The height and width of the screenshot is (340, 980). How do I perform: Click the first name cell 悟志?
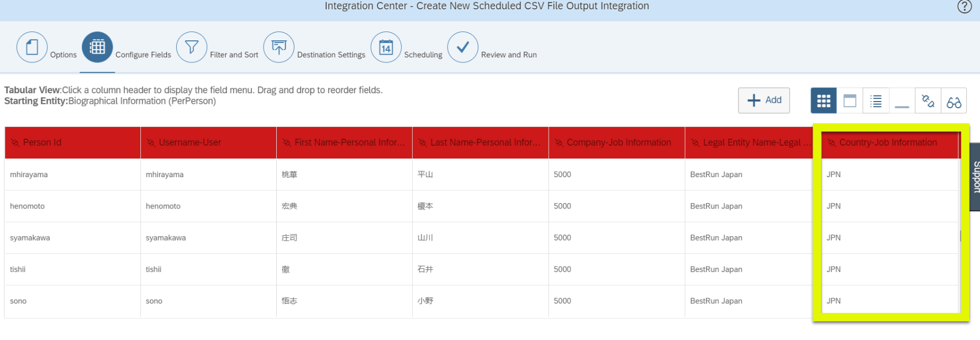pyautogui.click(x=289, y=301)
